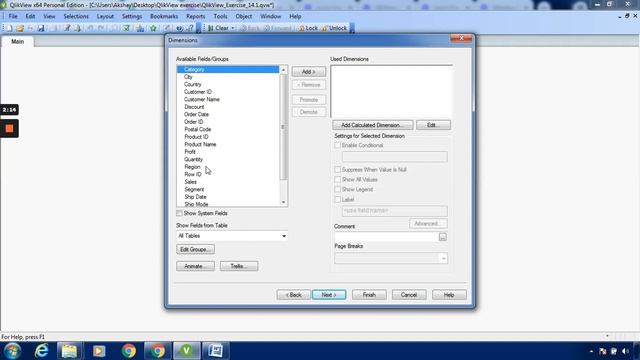Click the field list scroll up arrow

point(283,70)
